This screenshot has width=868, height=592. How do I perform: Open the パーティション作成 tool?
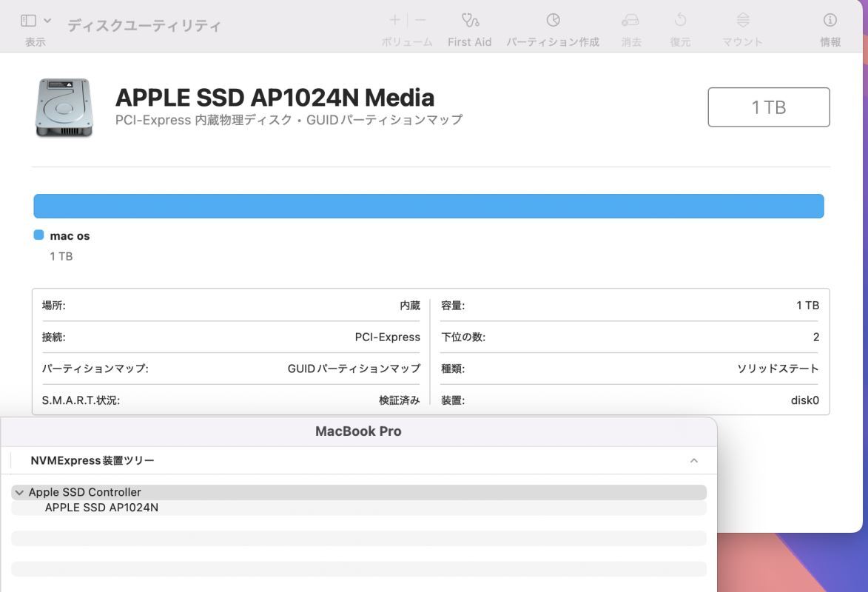pyautogui.click(x=554, y=30)
